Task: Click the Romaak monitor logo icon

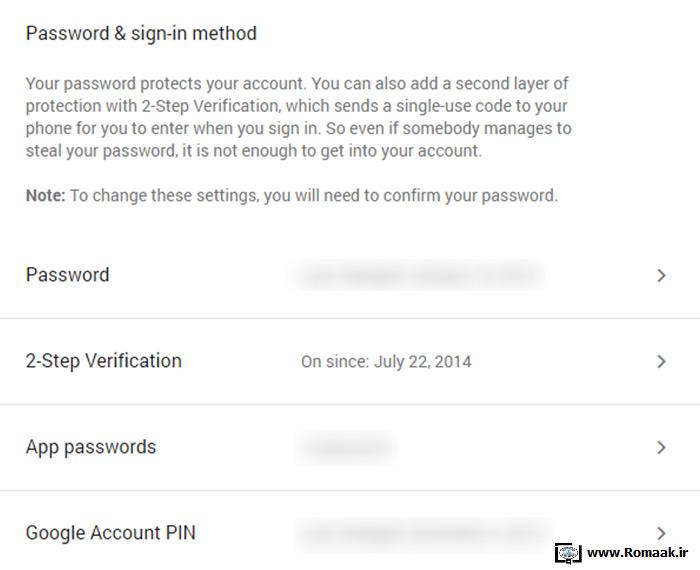Action: coord(568,553)
